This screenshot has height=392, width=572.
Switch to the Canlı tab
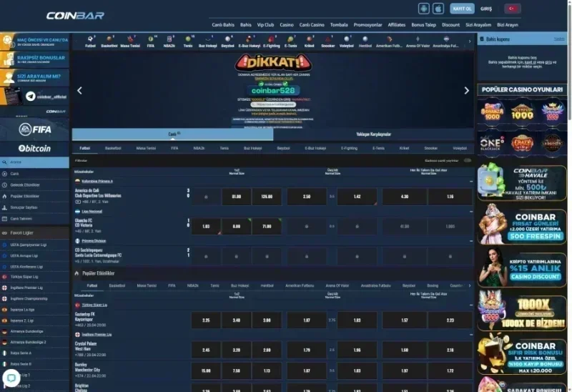point(172,134)
